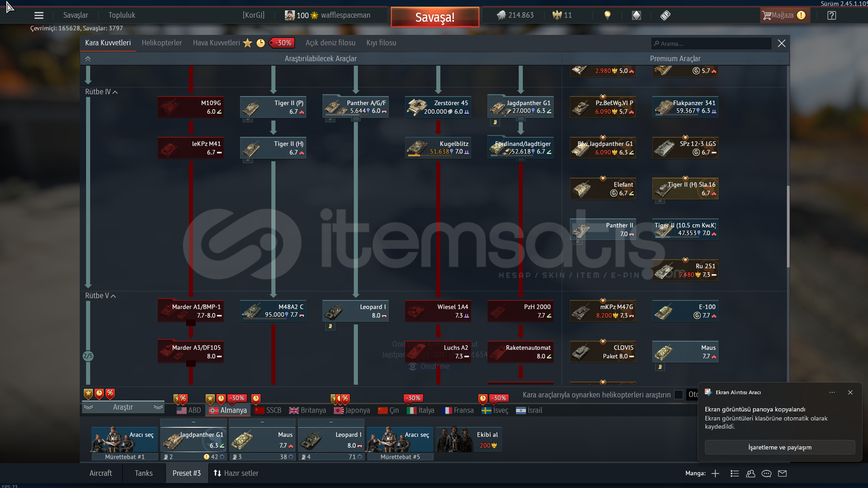Expand the left chevron of Araştır
This screenshot has width=868, height=488.
click(88, 407)
